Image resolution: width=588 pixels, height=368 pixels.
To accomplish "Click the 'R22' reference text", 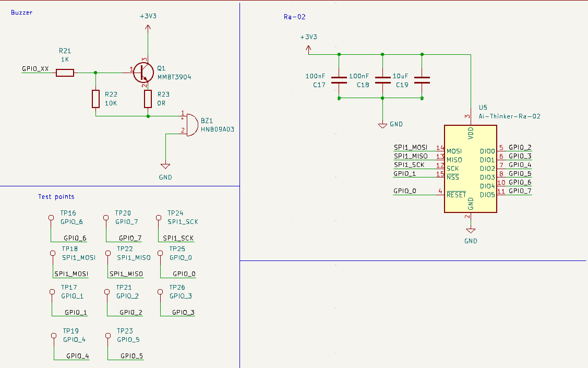I will coord(111,94).
